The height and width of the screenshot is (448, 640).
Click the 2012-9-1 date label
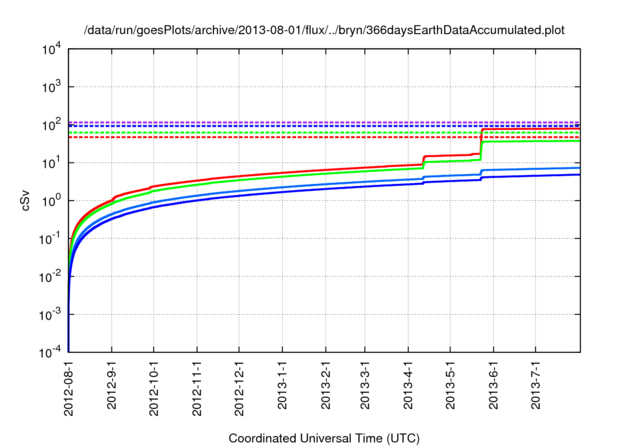pos(111,385)
